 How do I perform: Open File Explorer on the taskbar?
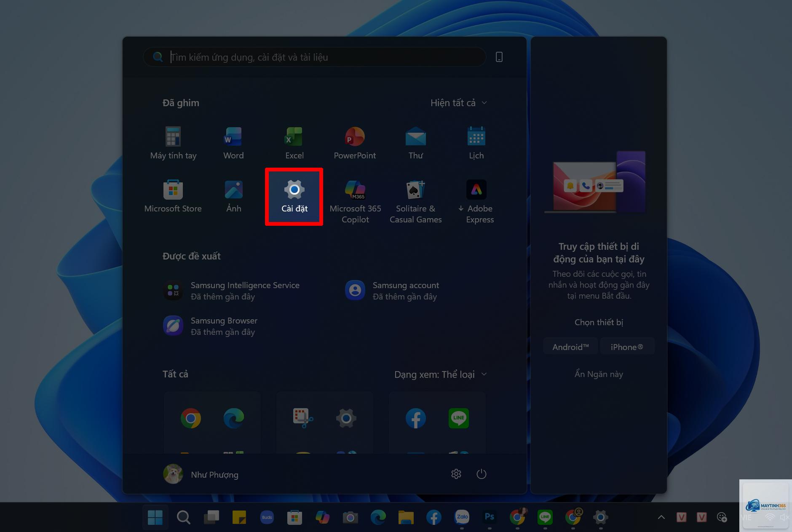[406, 517]
